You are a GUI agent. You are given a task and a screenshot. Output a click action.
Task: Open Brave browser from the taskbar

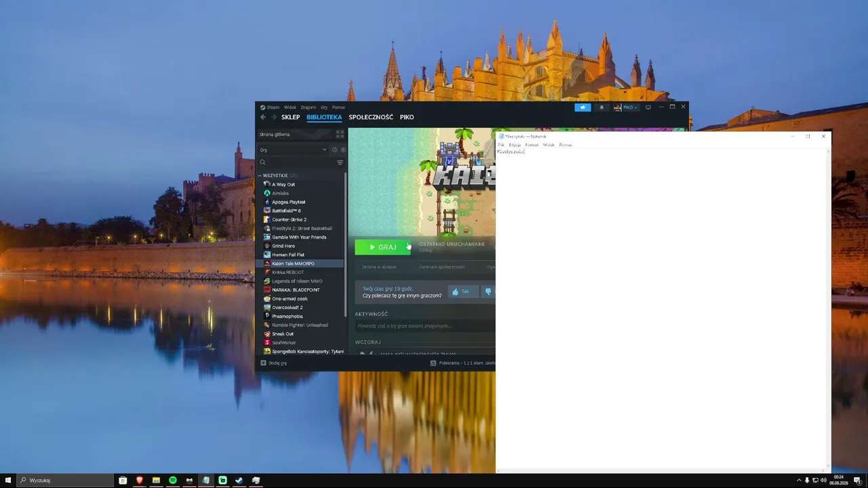click(140, 480)
